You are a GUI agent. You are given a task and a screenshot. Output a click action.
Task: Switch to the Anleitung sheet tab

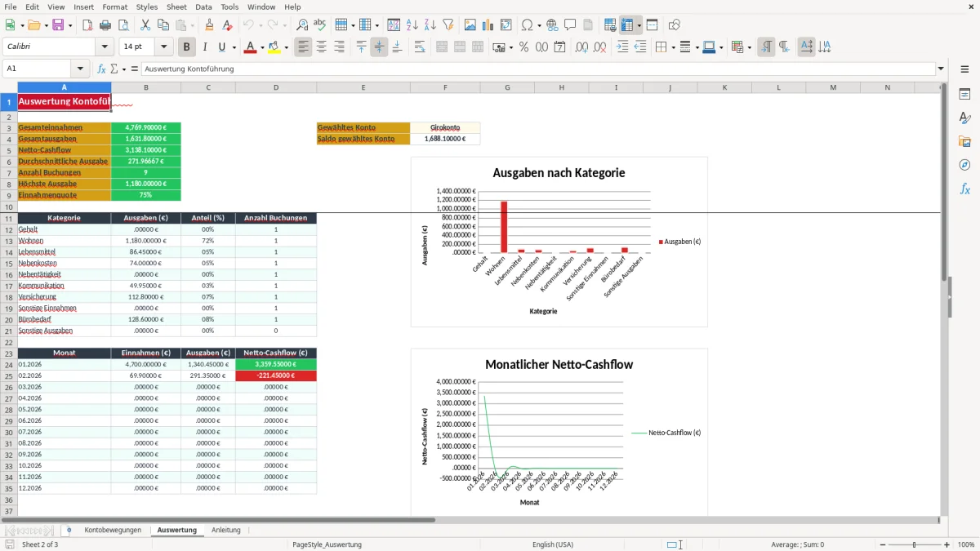click(x=226, y=530)
